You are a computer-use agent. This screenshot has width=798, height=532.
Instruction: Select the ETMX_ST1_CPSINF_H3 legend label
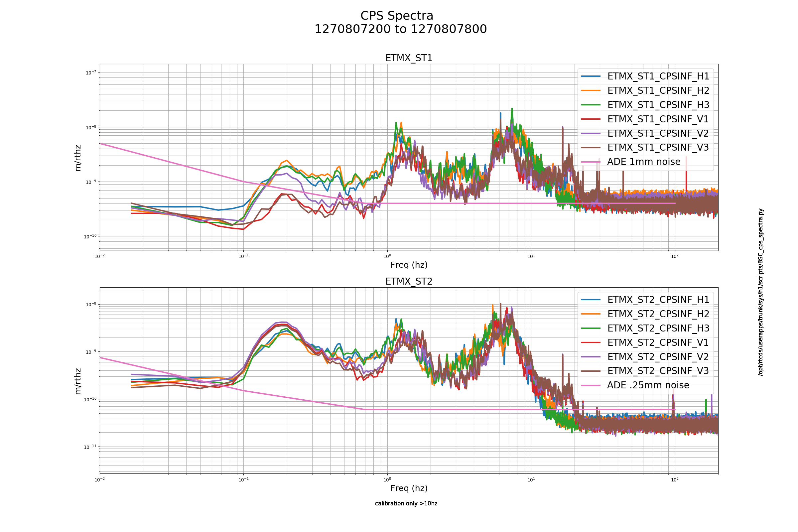click(x=658, y=105)
